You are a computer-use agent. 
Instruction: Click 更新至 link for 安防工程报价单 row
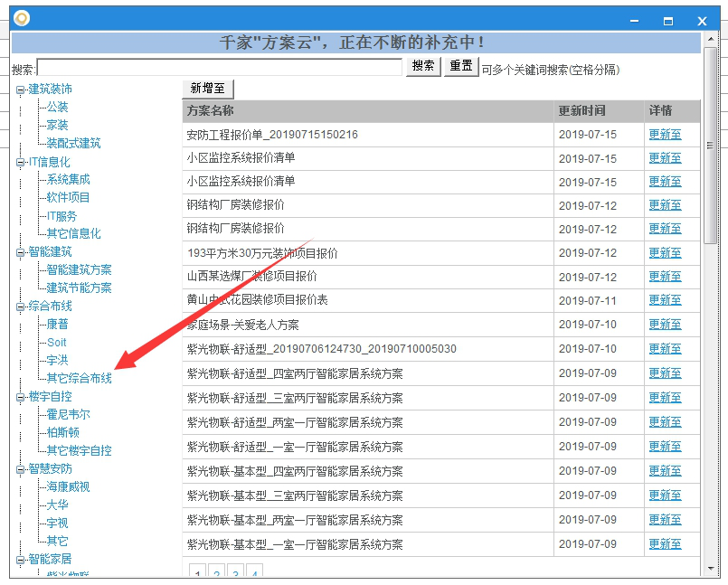pos(665,135)
